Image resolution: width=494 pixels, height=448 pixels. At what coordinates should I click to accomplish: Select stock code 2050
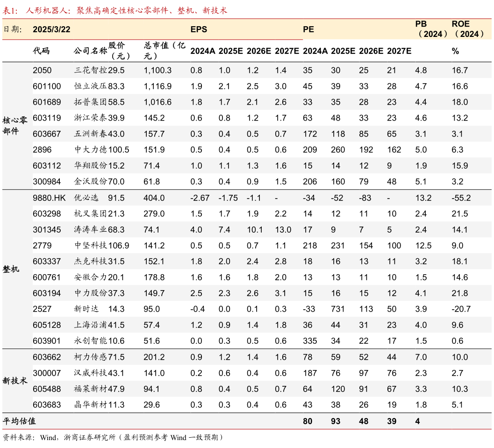[42, 70]
